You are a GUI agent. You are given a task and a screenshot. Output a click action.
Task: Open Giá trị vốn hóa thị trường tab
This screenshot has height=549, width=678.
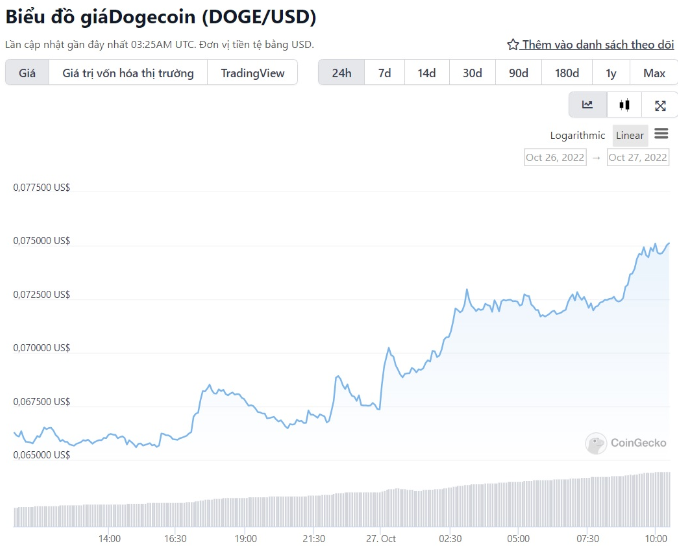tap(128, 73)
